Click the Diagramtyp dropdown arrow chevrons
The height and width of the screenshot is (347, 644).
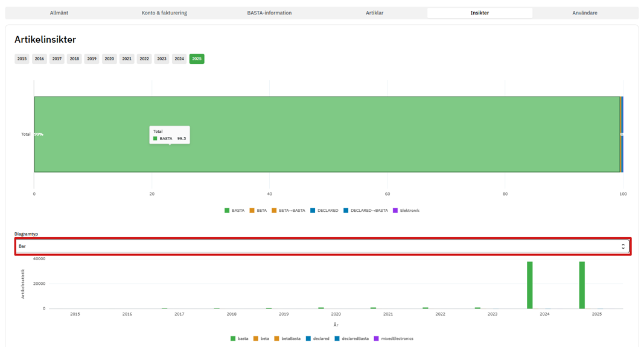click(x=623, y=246)
